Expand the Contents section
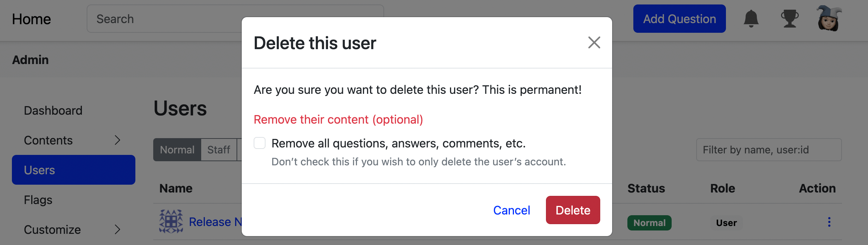 (48, 140)
